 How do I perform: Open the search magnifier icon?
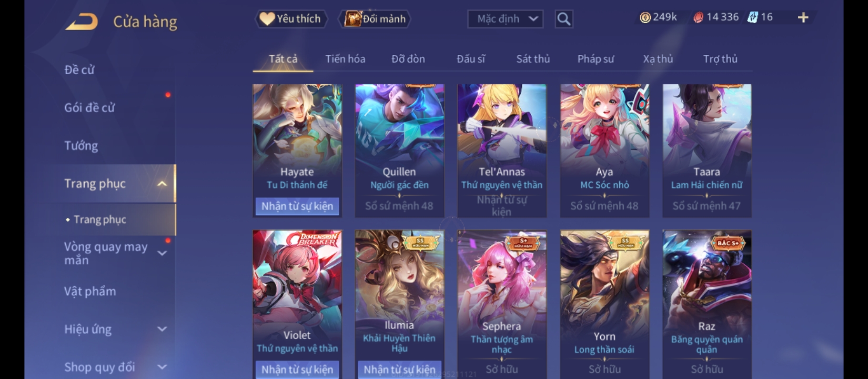[564, 19]
